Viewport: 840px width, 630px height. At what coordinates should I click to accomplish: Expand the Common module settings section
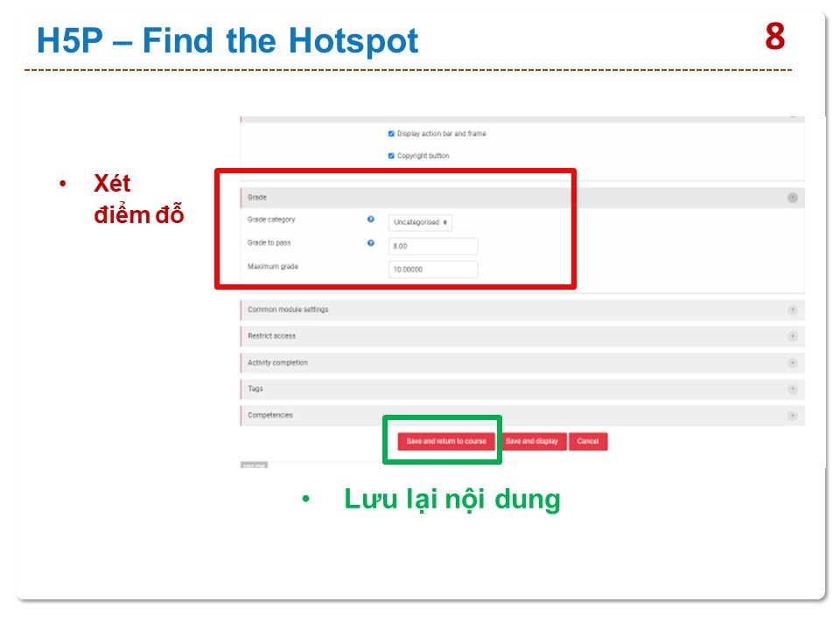(x=288, y=310)
